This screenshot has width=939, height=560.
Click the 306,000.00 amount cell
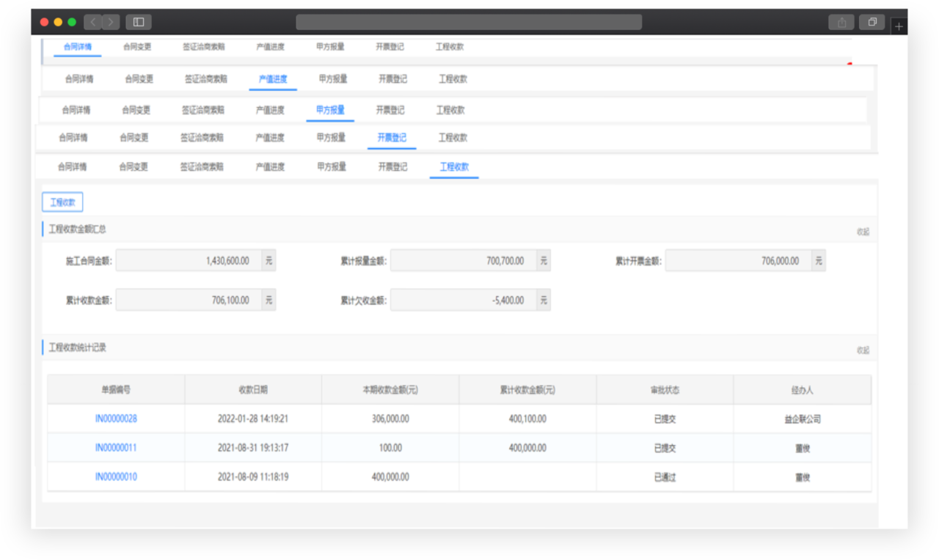point(390,419)
